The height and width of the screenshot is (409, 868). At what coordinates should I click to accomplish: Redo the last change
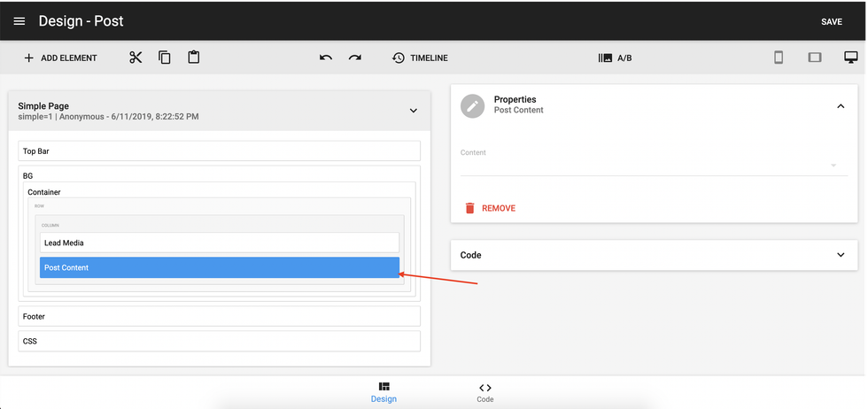point(355,58)
